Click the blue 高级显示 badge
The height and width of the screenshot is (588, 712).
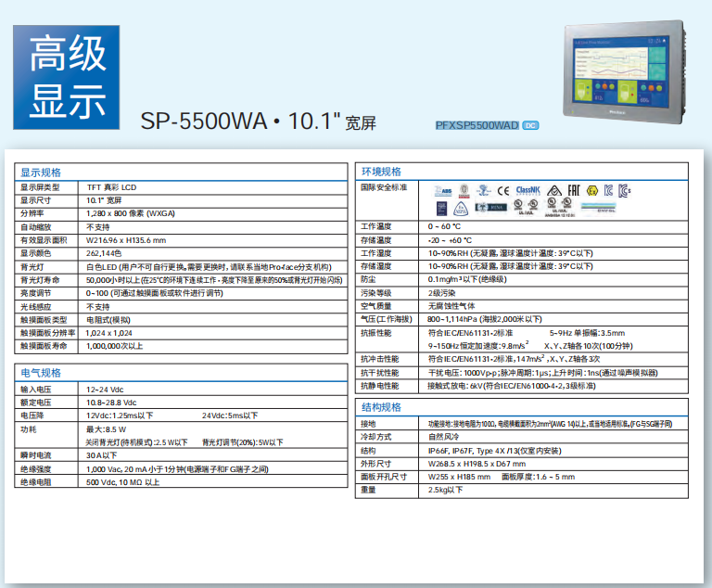coord(67,77)
